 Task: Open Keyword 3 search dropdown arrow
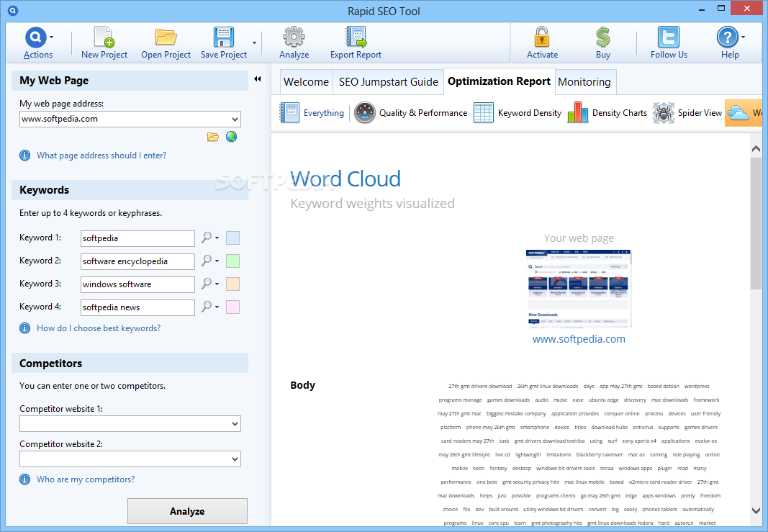[x=217, y=284]
